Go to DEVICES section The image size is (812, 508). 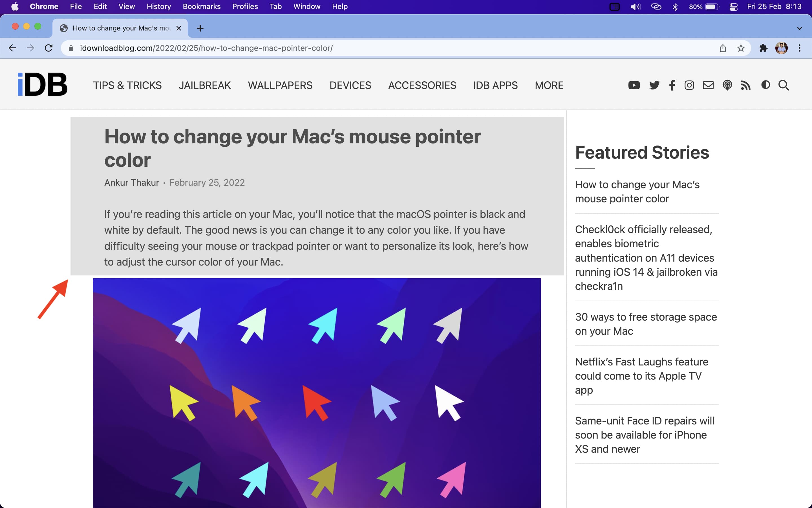click(350, 85)
